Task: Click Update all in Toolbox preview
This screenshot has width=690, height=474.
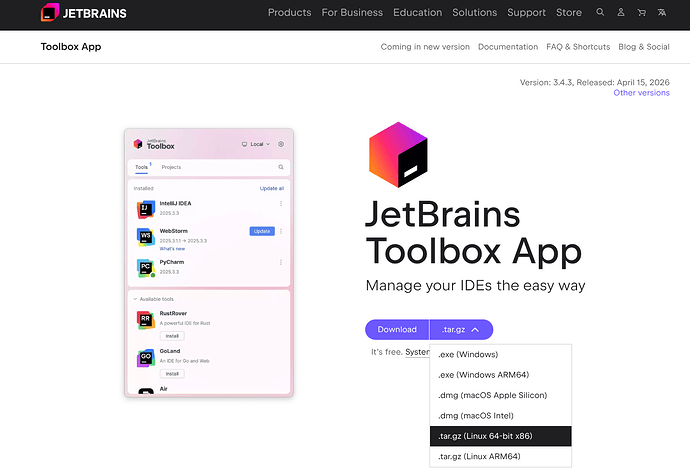Action: (x=272, y=188)
